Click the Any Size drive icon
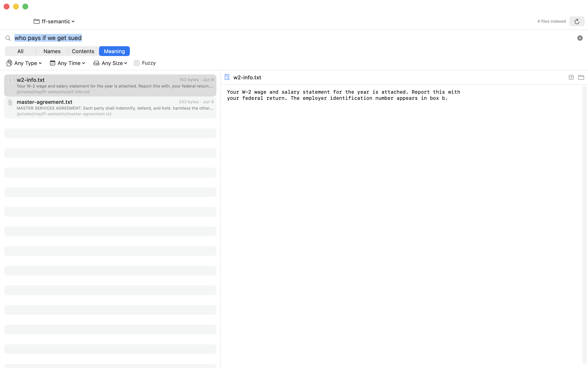The height and width of the screenshot is (368, 588). pyautogui.click(x=96, y=63)
